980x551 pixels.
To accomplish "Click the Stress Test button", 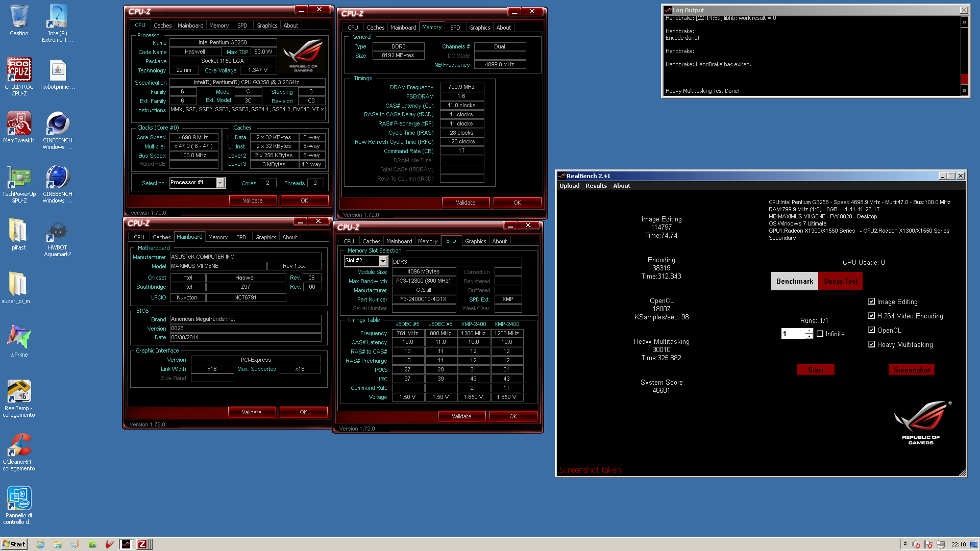I will coord(840,281).
